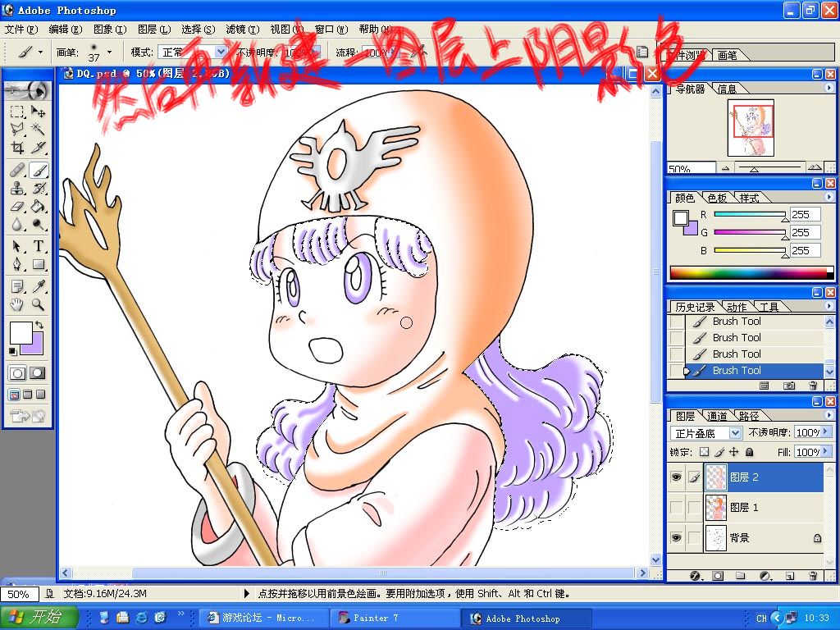This screenshot has width=840, height=630.
Task: Open the brush size preset picker
Action: point(109,52)
